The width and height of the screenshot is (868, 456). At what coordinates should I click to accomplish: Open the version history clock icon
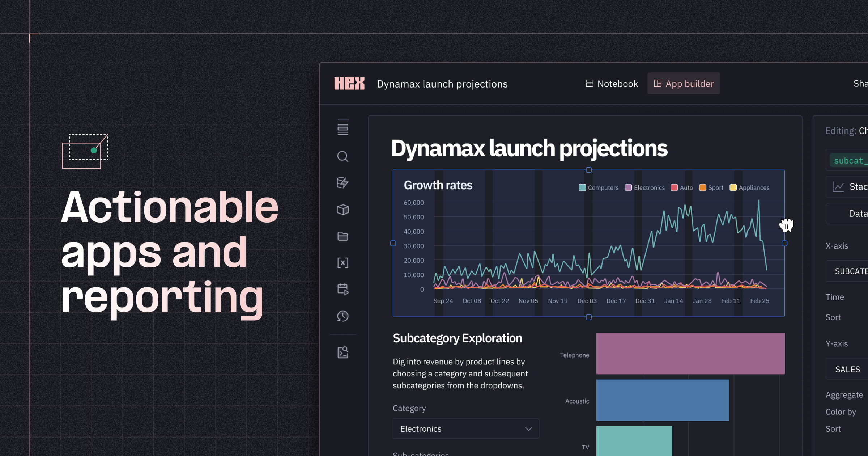[x=342, y=316]
